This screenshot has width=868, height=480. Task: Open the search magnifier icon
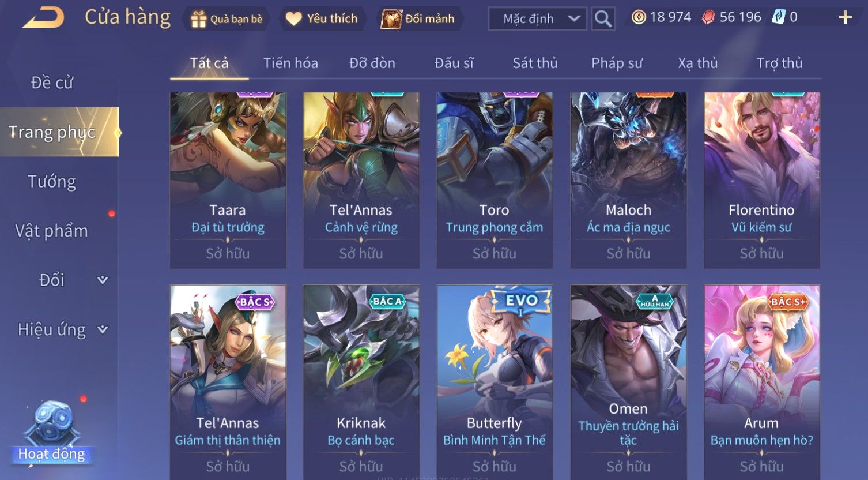tap(603, 18)
